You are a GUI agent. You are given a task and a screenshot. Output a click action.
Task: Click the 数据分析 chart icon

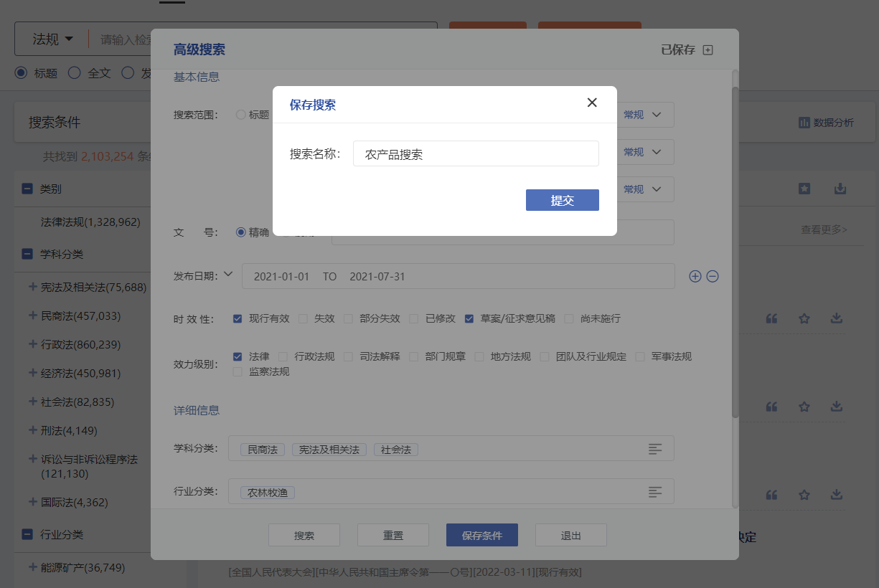click(804, 123)
